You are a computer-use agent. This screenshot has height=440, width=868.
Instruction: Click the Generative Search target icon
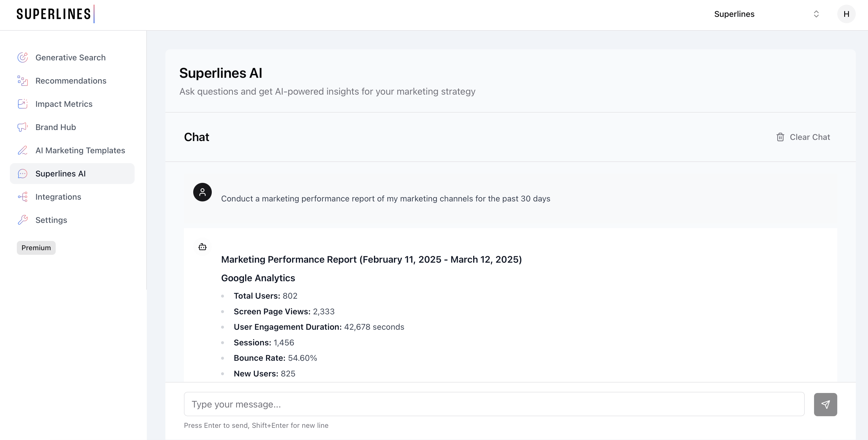(23, 58)
